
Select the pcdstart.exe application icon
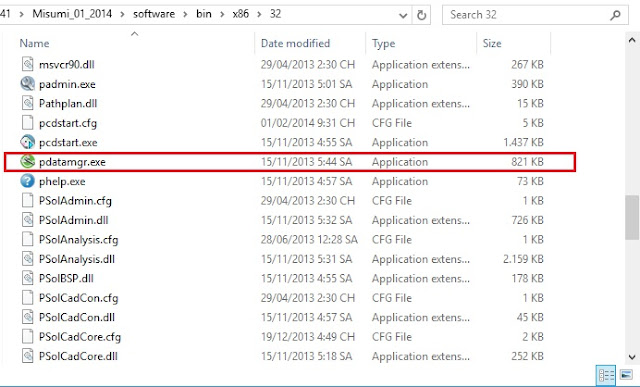pyautogui.click(x=27, y=142)
